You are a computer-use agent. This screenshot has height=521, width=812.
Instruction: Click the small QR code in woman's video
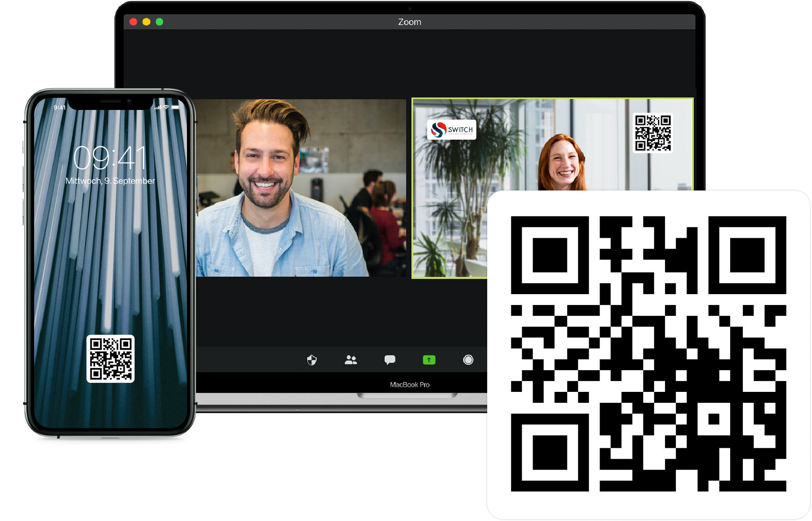[x=653, y=133]
